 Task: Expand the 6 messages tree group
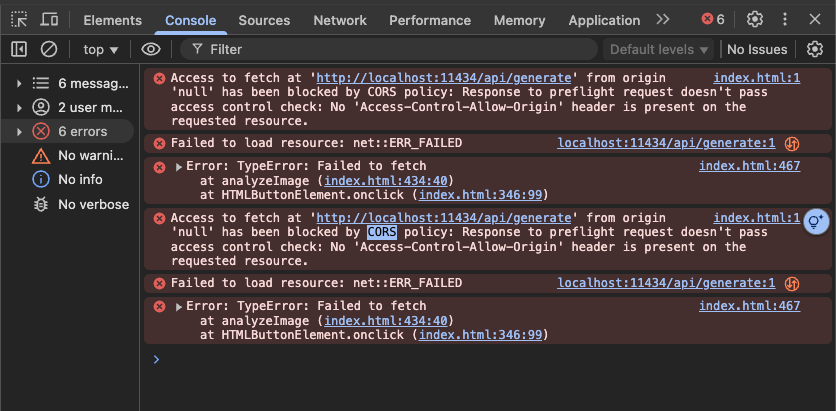click(19, 83)
